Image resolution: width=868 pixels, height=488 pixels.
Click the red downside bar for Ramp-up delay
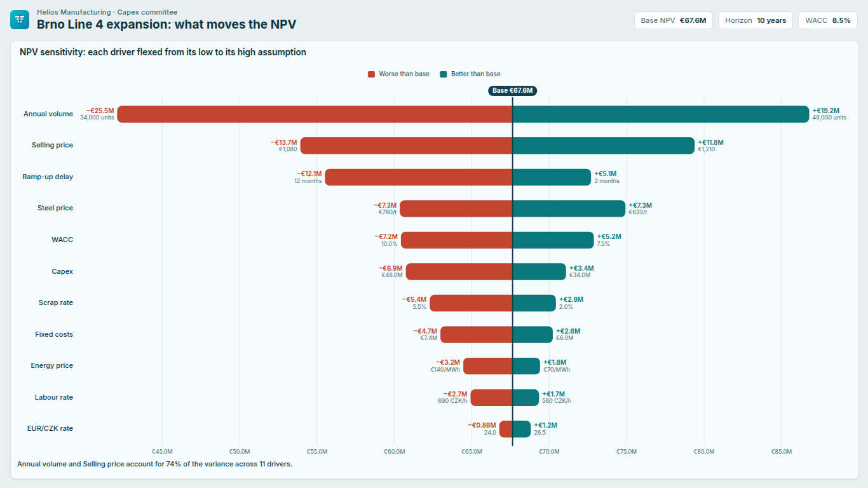pos(419,177)
